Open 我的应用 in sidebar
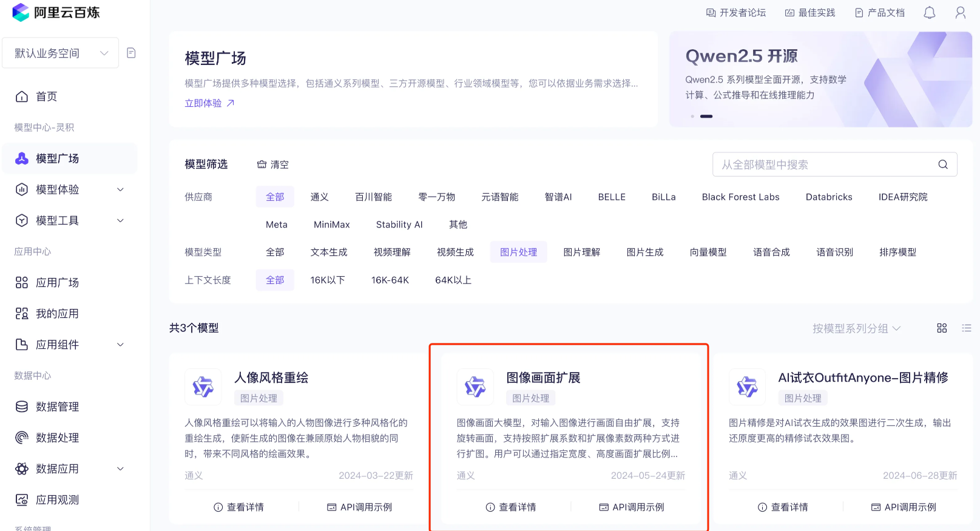Viewport: 980px width, 531px height. pyautogui.click(x=69, y=313)
